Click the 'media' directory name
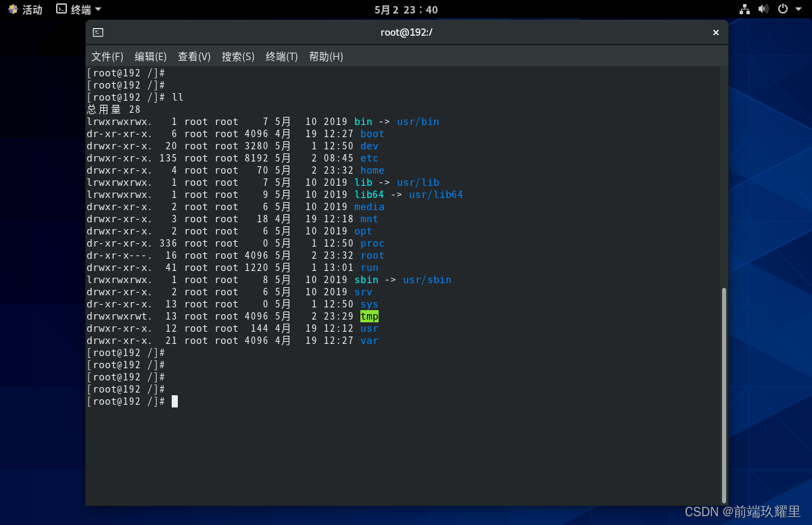This screenshot has width=812, height=525. (x=369, y=207)
